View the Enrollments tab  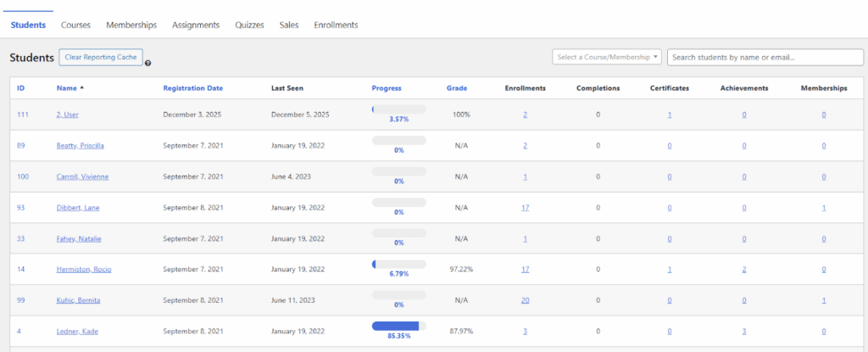pyautogui.click(x=336, y=25)
